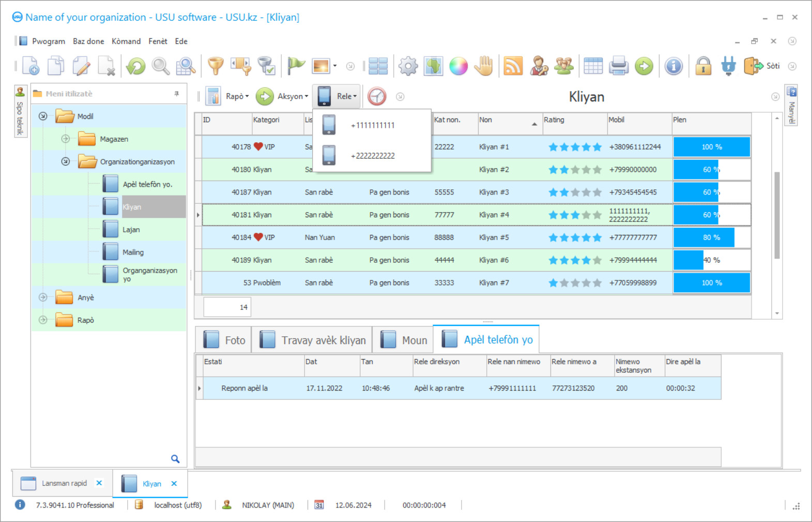
Task: Click the green right-arrow export icon
Action: (644, 66)
